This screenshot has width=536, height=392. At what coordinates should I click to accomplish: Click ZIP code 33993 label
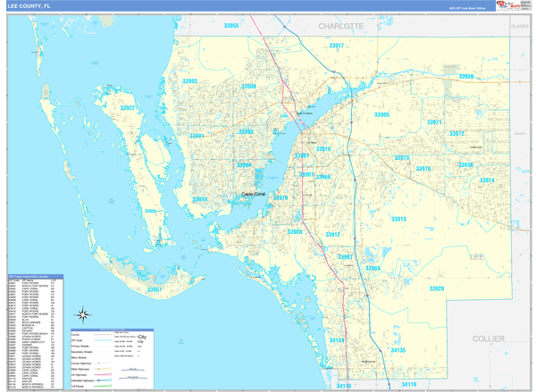[x=188, y=81]
